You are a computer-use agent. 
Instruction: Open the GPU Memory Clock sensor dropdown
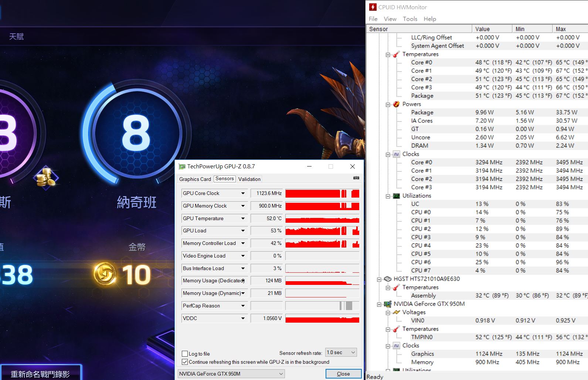pyautogui.click(x=243, y=206)
